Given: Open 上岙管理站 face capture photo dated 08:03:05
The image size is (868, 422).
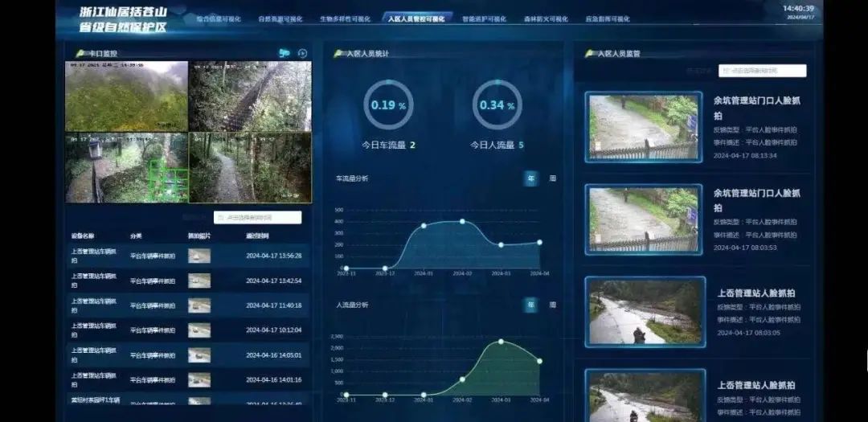Looking at the screenshot, I should [645, 312].
